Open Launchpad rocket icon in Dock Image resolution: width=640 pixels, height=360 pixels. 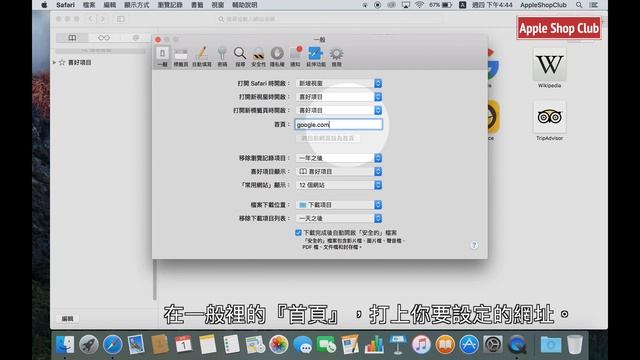89,344
